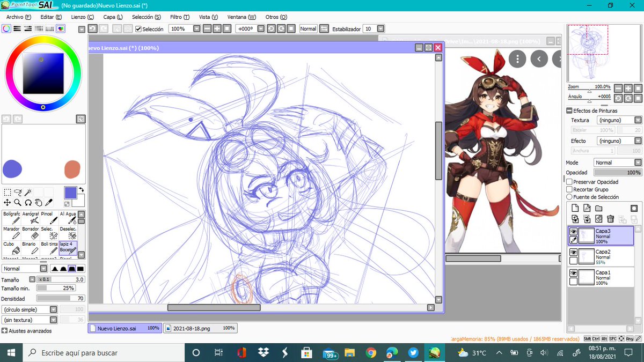
Task: Select the Capa1 layer
Action: click(x=601, y=276)
